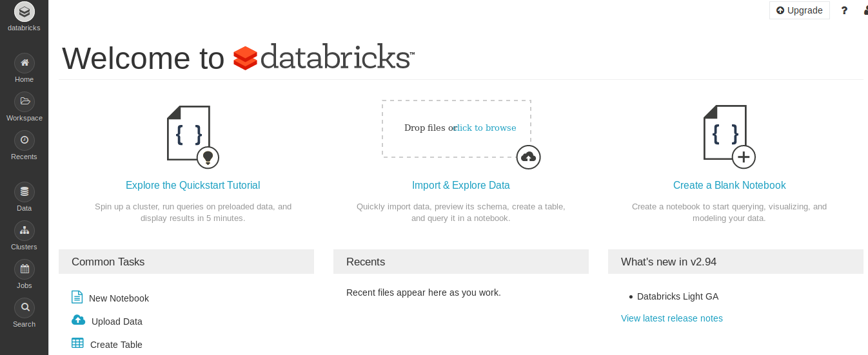This screenshot has height=355, width=868.
Task: Open the Home sidebar icon
Action: [25, 63]
